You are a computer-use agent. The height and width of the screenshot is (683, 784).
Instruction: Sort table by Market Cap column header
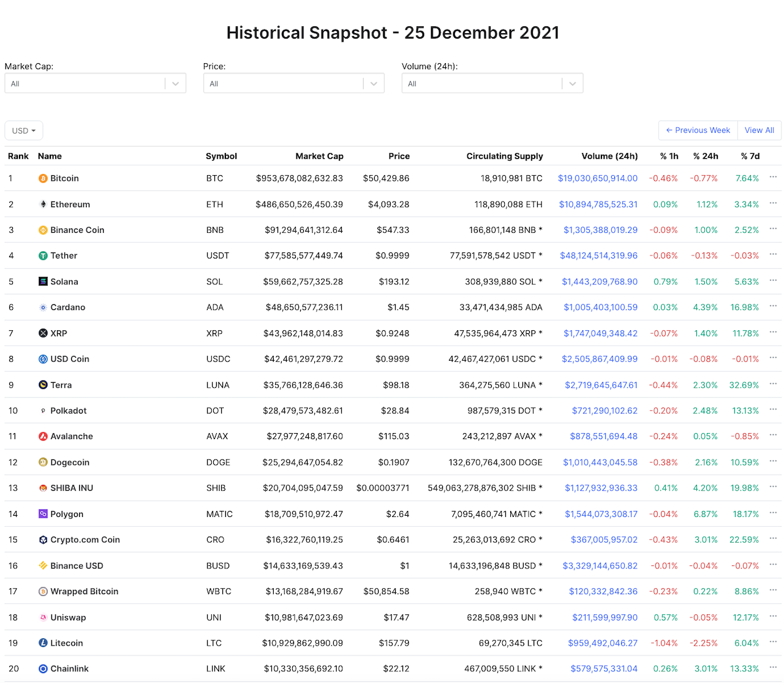click(x=319, y=156)
